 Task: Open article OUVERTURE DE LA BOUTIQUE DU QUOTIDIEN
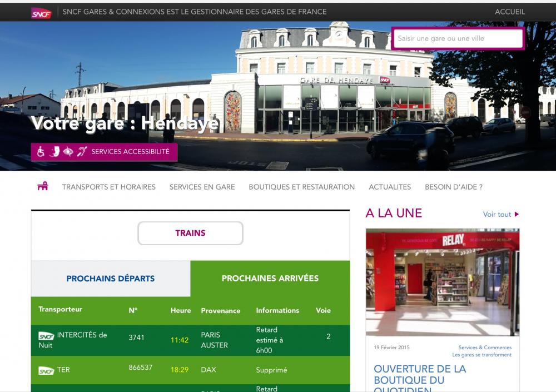click(x=420, y=379)
